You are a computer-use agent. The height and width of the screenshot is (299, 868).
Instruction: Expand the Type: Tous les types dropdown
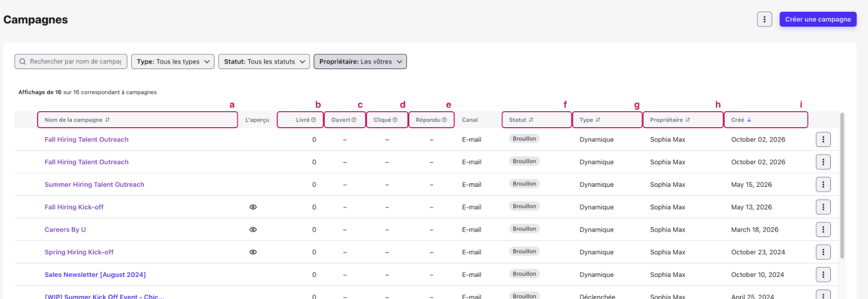click(x=173, y=61)
